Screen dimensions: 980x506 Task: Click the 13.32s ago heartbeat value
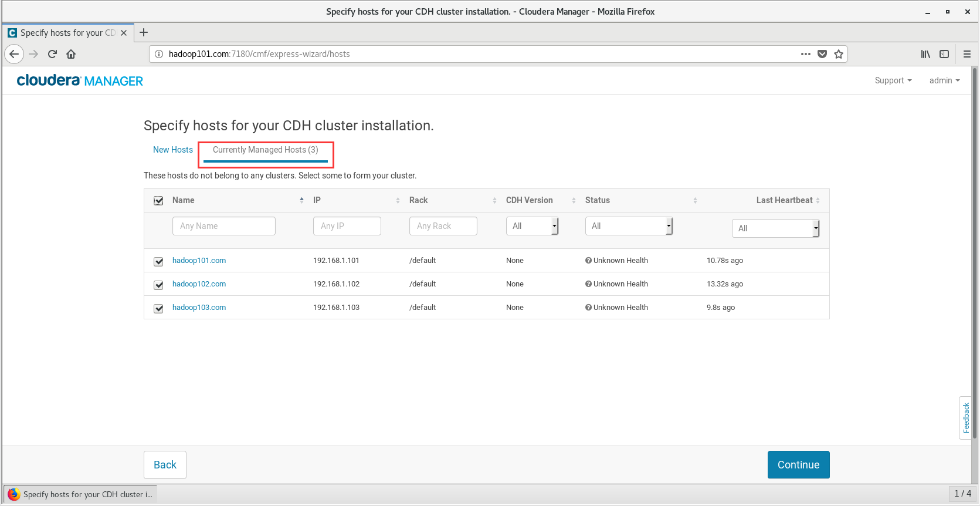(725, 284)
